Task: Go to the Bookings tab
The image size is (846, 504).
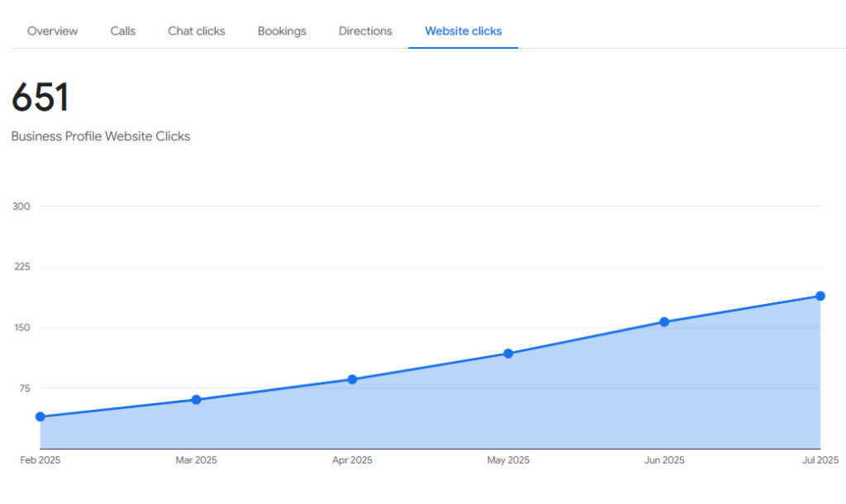Action: point(282,31)
